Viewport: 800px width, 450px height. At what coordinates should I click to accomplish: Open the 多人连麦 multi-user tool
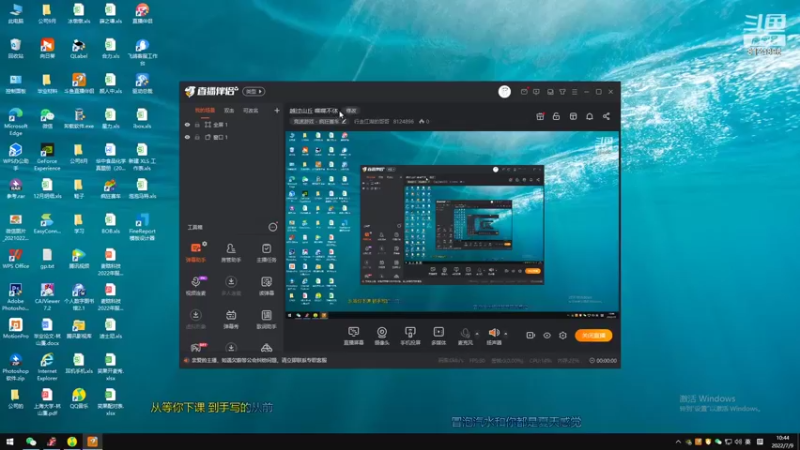[x=231, y=286]
